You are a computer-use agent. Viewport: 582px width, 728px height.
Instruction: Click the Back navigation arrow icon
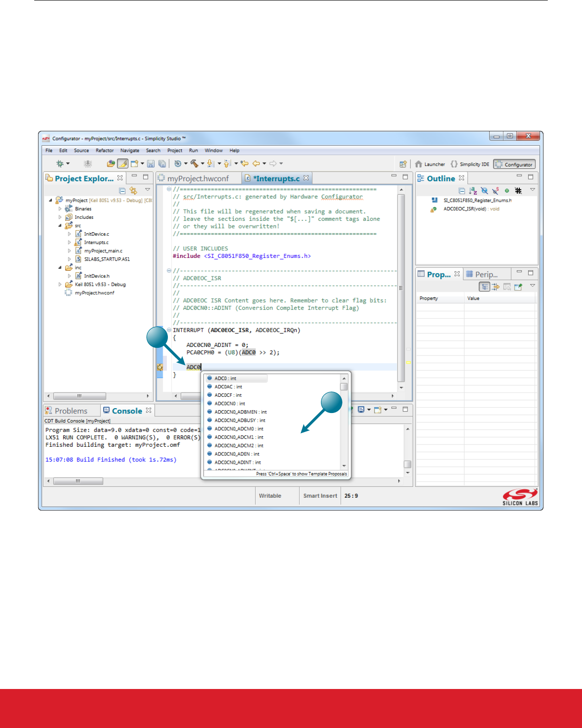(256, 164)
